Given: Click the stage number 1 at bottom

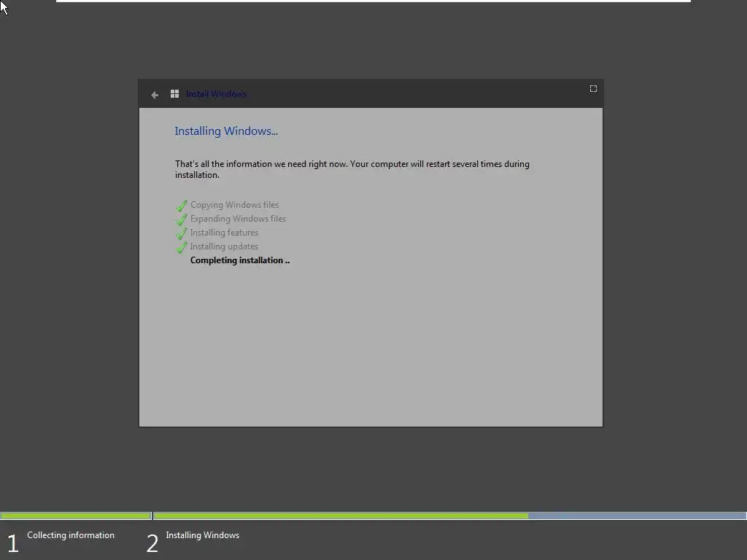Looking at the screenshot, I should click(x=13, y=543).
